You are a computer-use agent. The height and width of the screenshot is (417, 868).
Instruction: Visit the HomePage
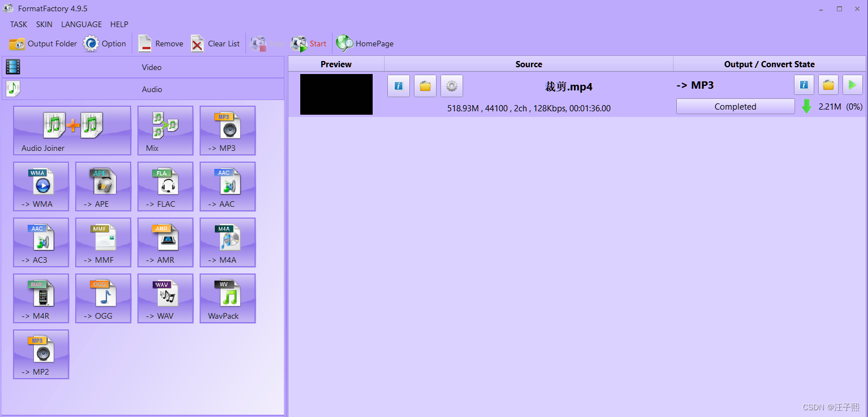365,44
